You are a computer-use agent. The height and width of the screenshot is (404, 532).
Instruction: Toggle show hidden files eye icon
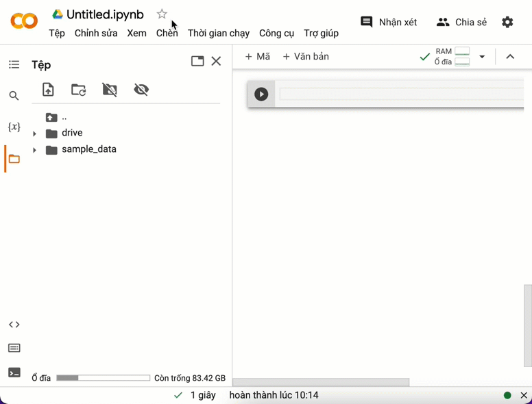(x=141, y=90)
